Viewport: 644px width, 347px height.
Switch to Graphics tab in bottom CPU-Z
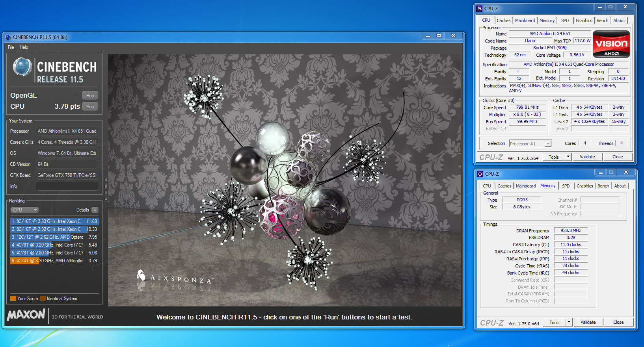[x=584, y=186]
